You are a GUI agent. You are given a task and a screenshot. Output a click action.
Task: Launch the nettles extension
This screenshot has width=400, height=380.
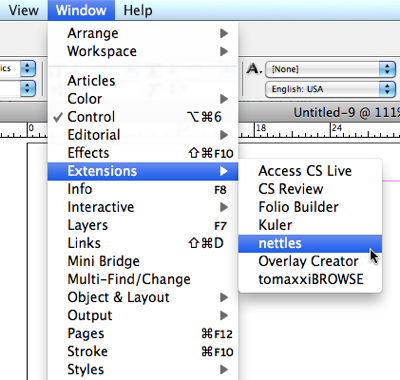(310, 243)
